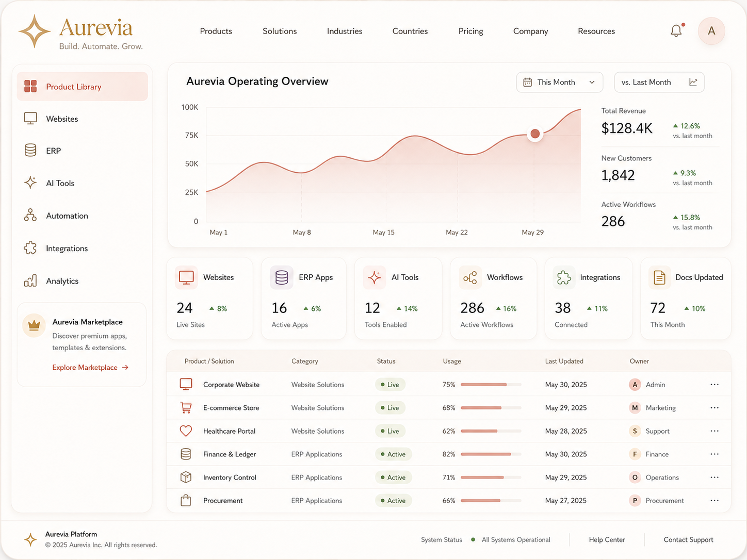Click the Live status badge for Corporate Website
The width and height of the screenshot is (747, 560).
pos(390,384)
